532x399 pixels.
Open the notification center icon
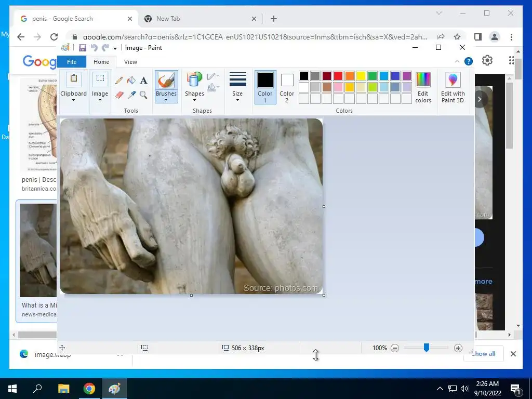(x=515, y=389)
